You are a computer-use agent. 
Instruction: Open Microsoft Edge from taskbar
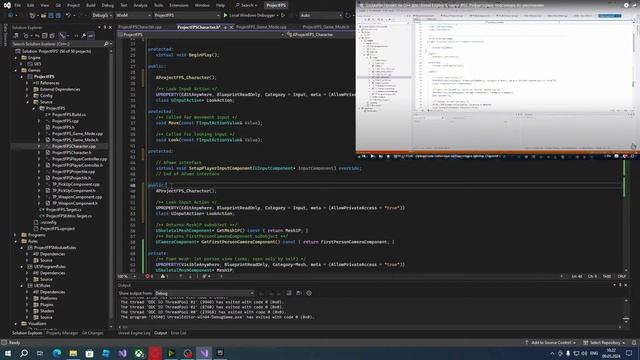pyautogui.click(x=57, y=353)
